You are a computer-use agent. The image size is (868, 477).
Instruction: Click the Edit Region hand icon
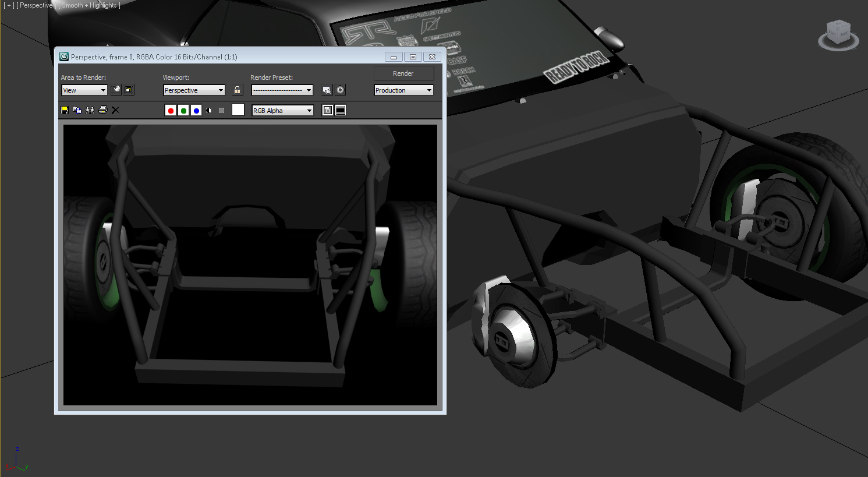tap(116, 90)
